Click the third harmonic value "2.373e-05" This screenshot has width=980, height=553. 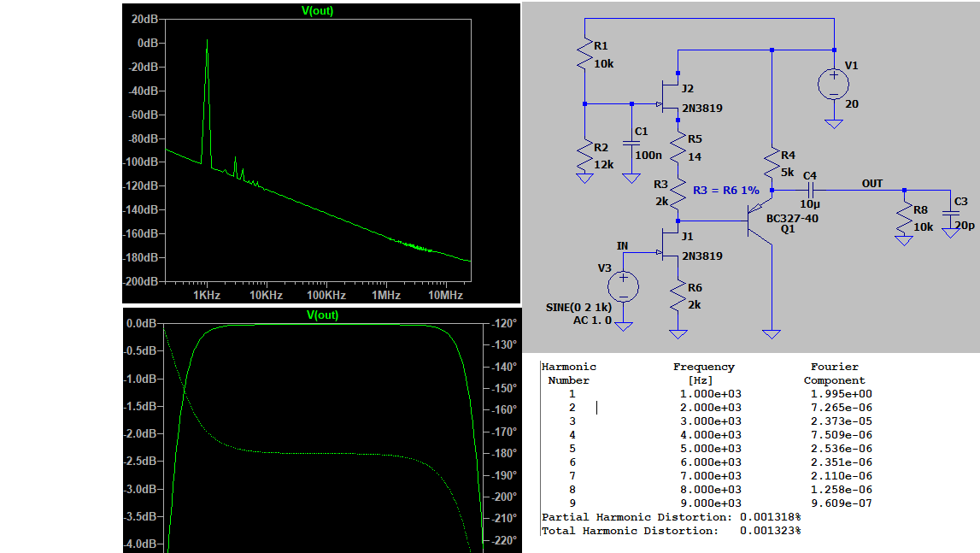click(x=842, y=421)
